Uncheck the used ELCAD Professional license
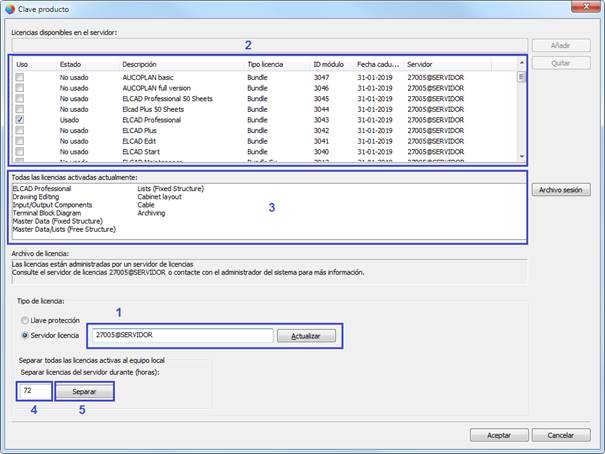605x454 pixels. tap(20, 120)
